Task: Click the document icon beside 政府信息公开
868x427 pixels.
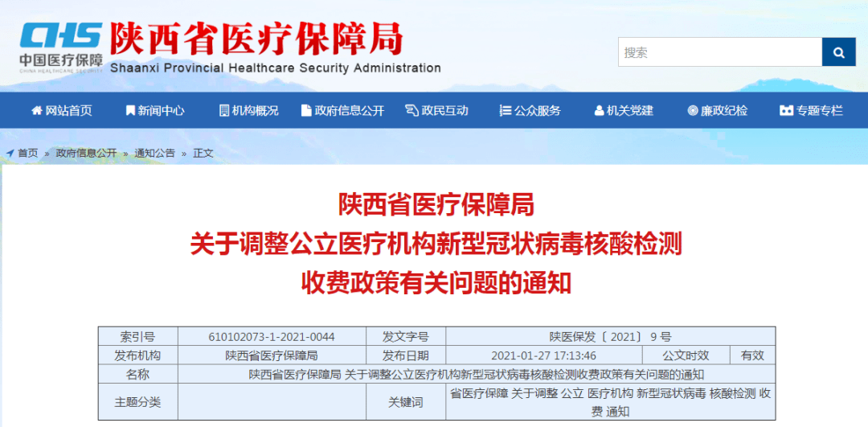Action: tap(306, 111)
